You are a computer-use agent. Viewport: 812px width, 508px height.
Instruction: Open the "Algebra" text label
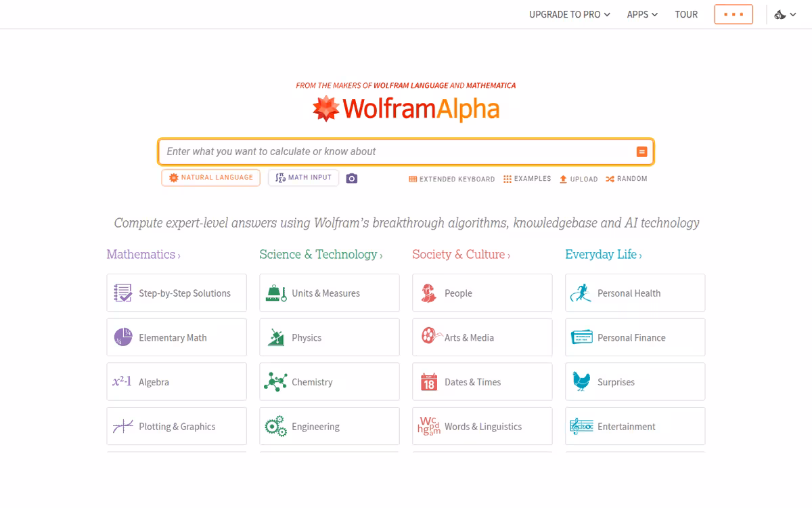[154, 382]
